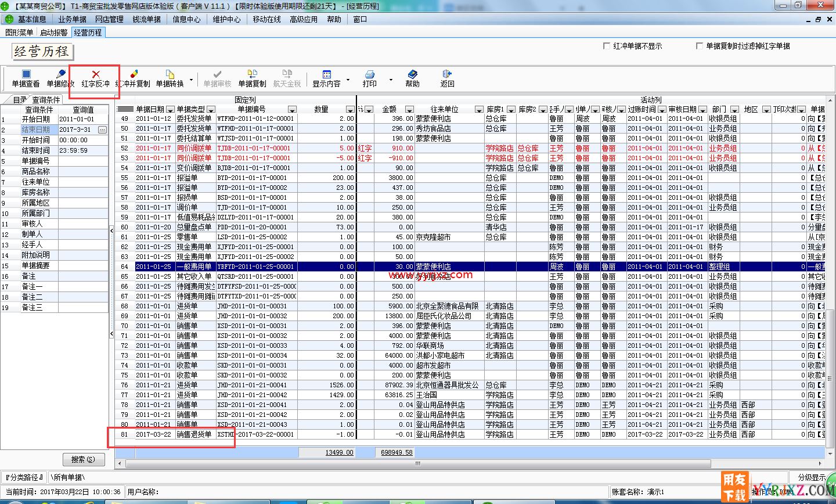The height and width of the screenshot is (504, 836).
Task: Collapse the left query panel with the upper arrow handle
Action: pos(111,231)
